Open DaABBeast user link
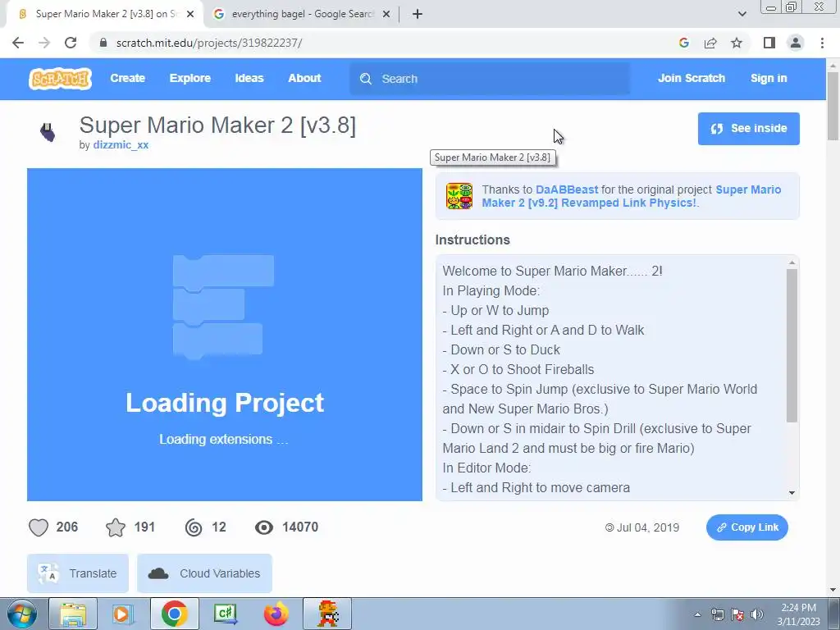 pyautogui.click(x=567, y=189)
